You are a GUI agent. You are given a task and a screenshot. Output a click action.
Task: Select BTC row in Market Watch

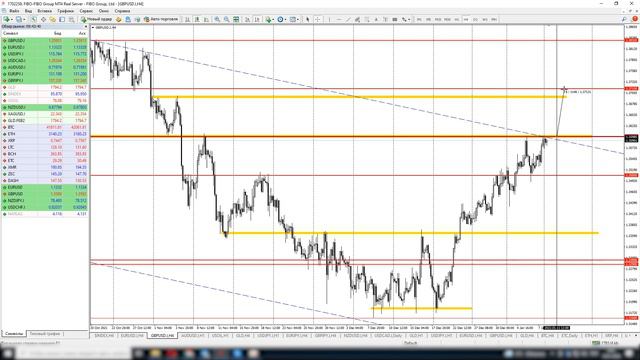(x=45, y=127)
